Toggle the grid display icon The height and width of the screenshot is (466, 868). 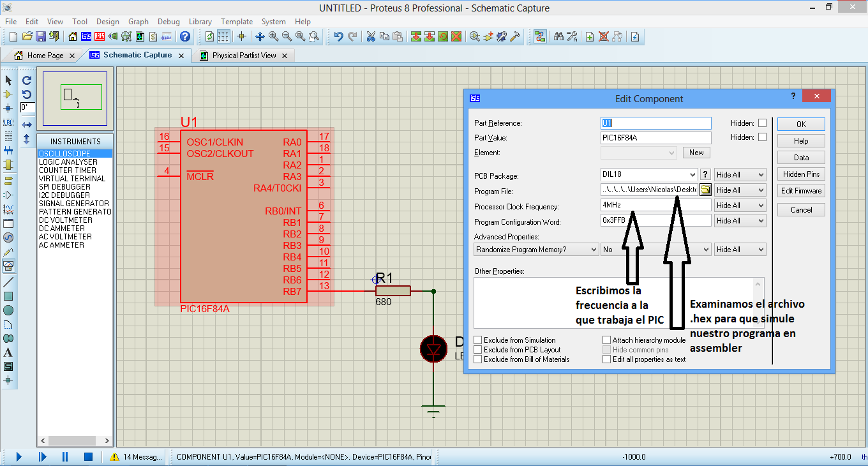coord(223,36)
